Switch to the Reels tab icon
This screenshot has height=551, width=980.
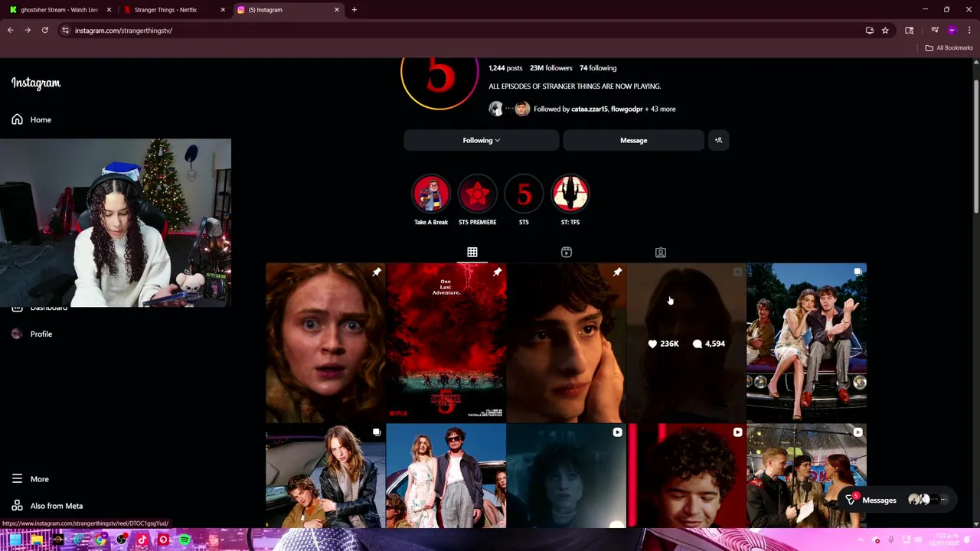567,252
